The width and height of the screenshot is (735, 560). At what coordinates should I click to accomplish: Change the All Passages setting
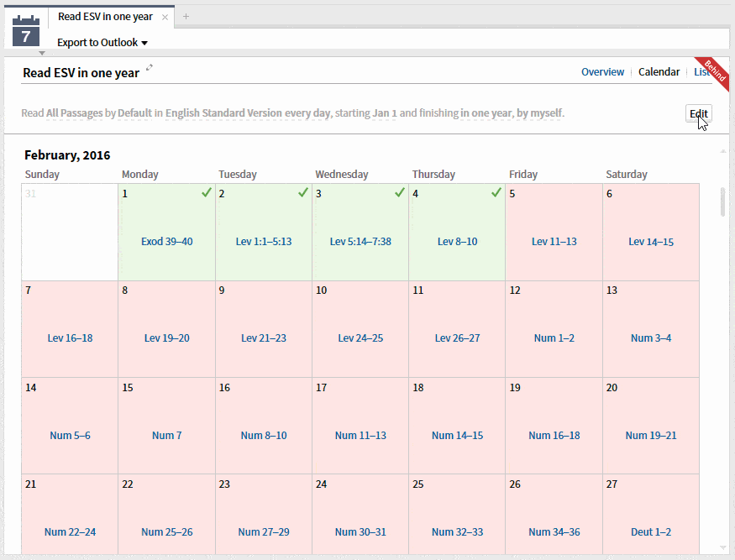click(x=74, y=113)
